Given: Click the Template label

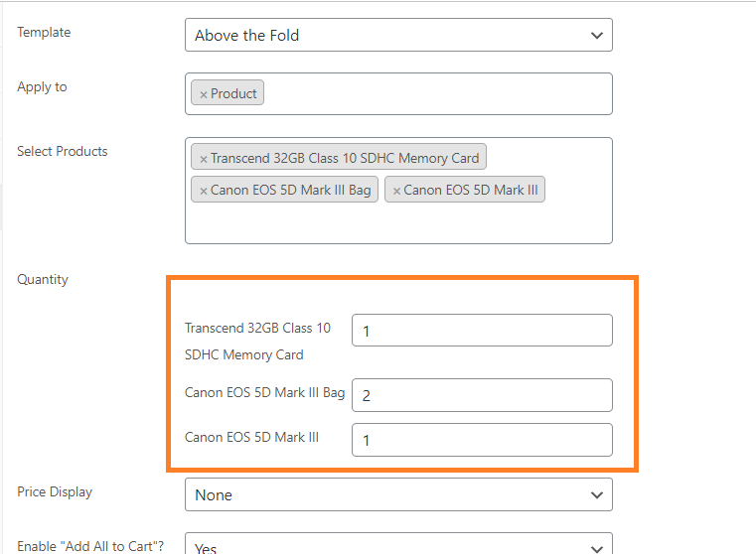Looking at the screenshot, I should click(44, 33).
